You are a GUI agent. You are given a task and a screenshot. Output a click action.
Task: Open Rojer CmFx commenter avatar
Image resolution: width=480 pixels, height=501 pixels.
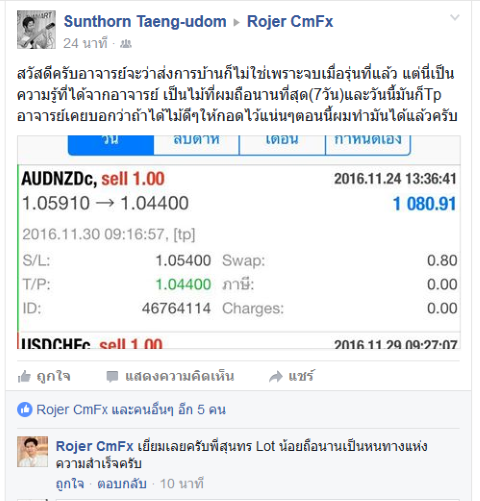(x=33, y=451)
